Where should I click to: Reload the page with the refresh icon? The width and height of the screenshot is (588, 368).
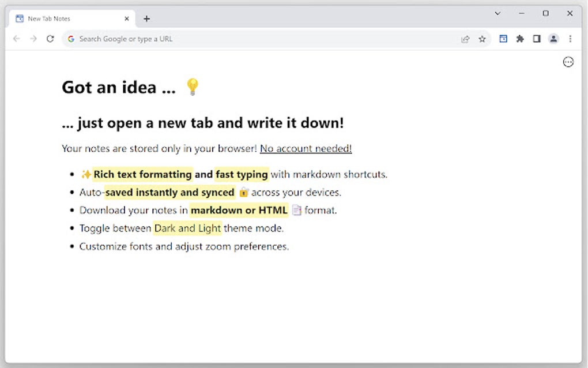pos(50,39)
